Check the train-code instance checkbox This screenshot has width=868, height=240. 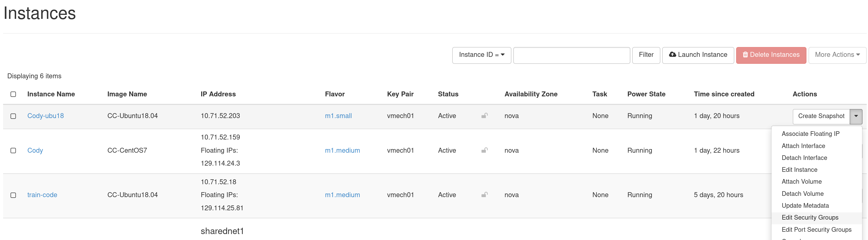click(x=13, y=195)
